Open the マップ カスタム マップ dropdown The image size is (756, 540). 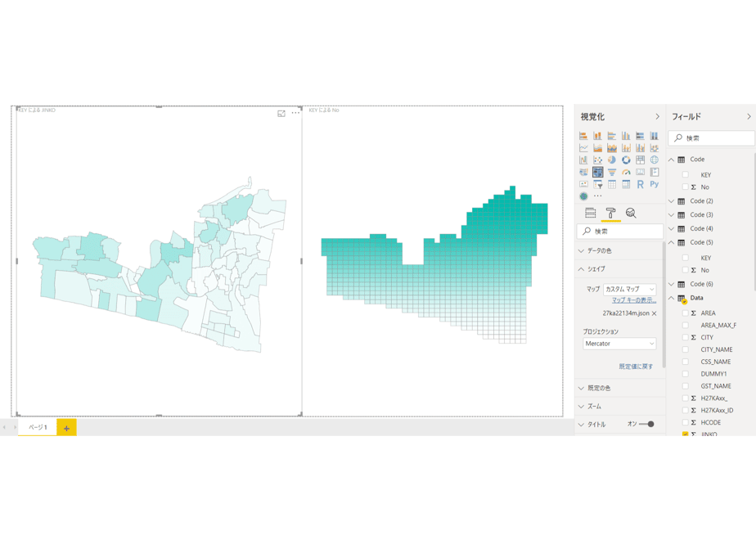pos(629,289)
